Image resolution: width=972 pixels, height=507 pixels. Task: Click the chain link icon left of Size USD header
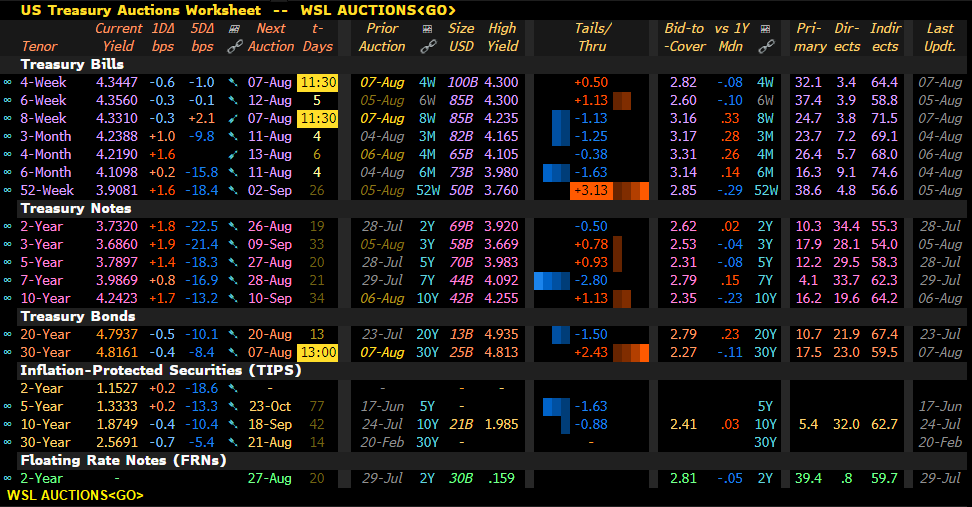point(428,46)
